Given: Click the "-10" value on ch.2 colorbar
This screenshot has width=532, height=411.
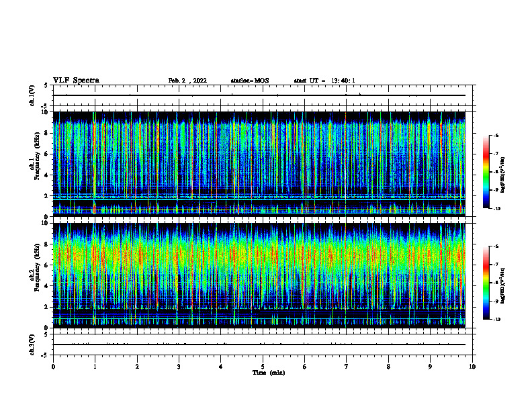Looking at the screenshot, I should point(497,320).
